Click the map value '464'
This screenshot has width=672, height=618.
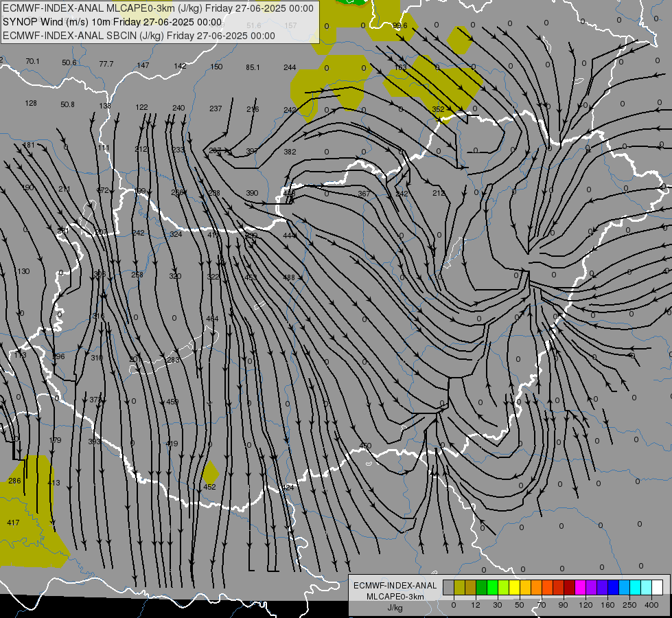click(212, 319)
